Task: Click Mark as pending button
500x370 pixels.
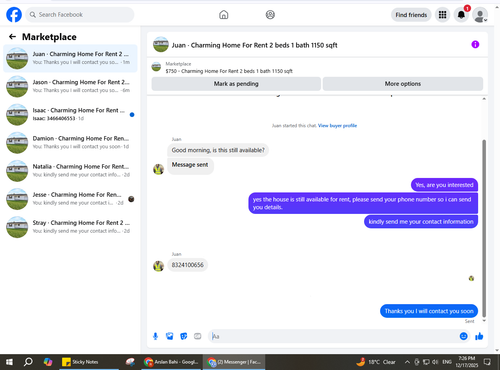Action: pos(236,84)
